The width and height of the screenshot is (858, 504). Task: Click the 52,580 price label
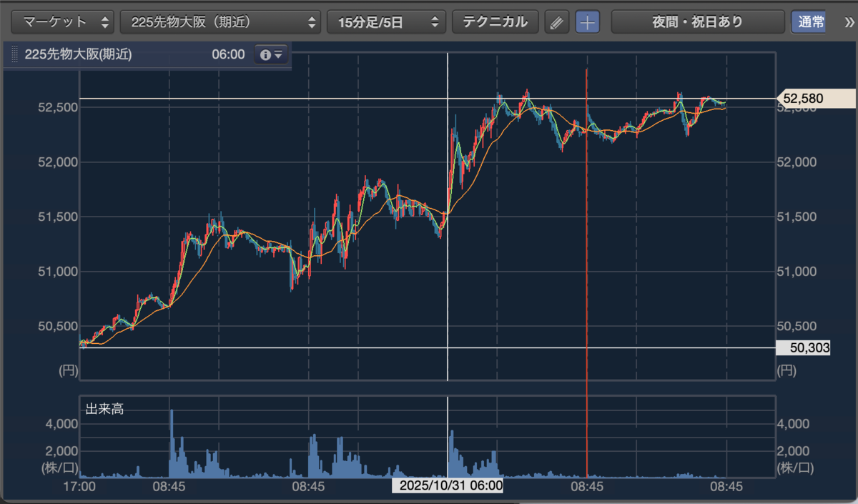pos(817,98)
